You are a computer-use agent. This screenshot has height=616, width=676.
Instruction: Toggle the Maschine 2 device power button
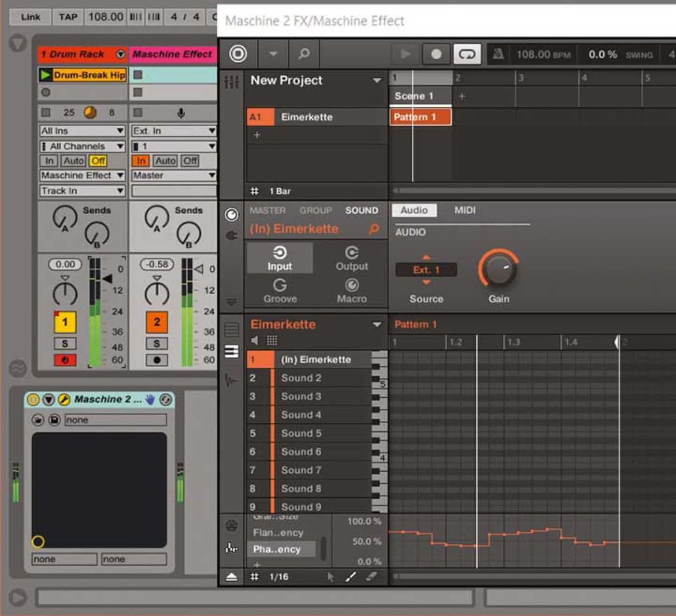(x=33, y=400)
